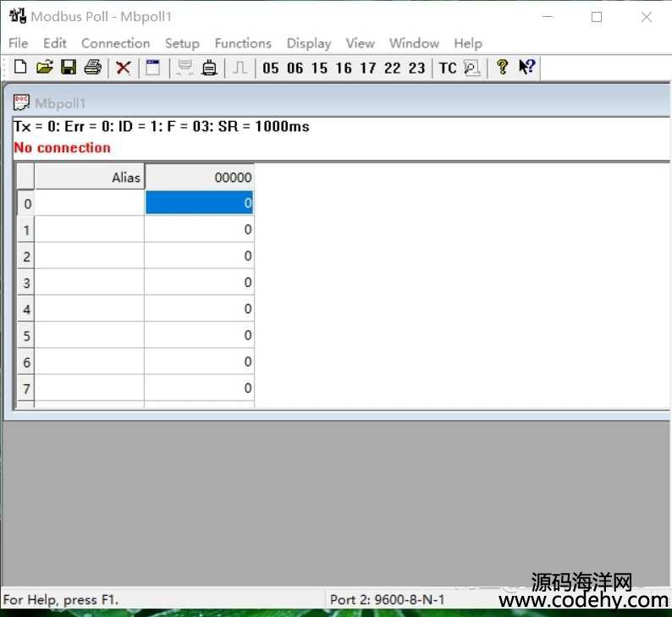Minimize the Modbus Poll window

548,17
